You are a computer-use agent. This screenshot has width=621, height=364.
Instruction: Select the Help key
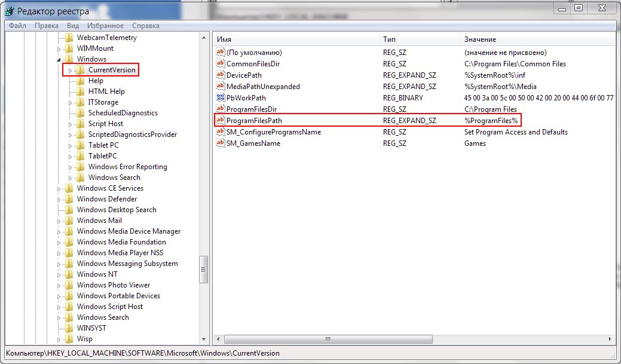coord(96,81)
